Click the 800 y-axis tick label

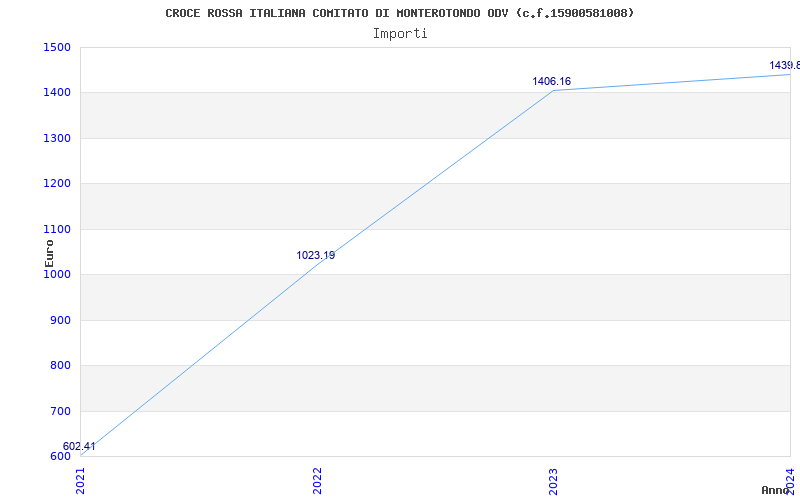tap(60, 366)
